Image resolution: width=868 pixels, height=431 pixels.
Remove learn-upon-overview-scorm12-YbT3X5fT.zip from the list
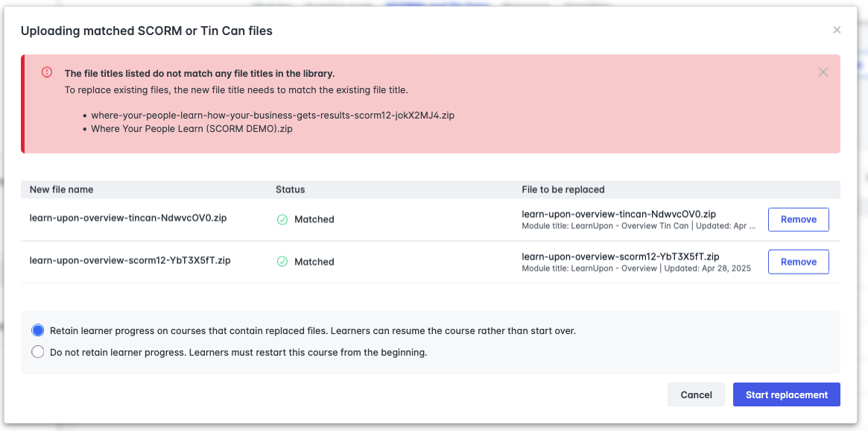(798, 261)
